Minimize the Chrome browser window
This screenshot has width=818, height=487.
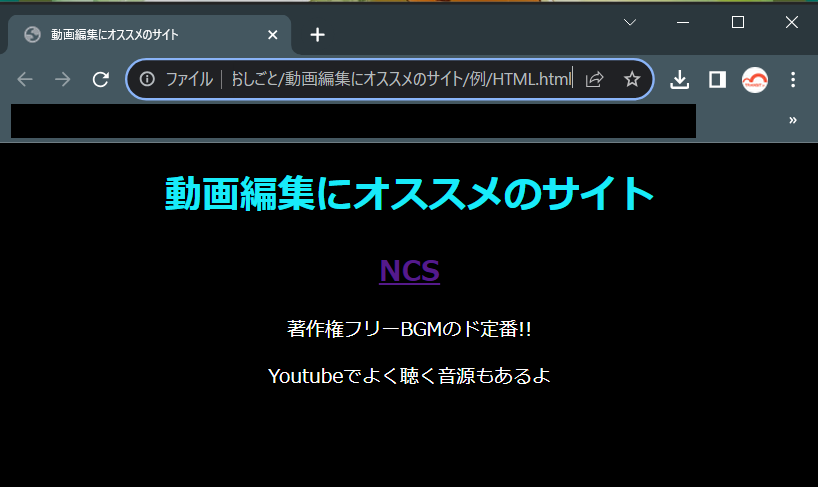pyautogui.click(x=684, y=22)
